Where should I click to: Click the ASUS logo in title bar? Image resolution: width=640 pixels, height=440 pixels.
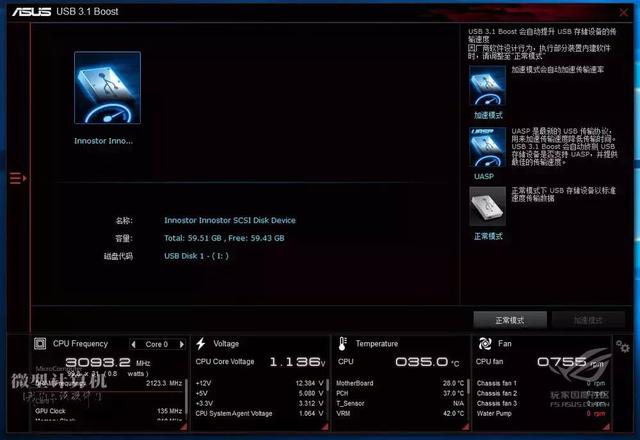point(31,11)
